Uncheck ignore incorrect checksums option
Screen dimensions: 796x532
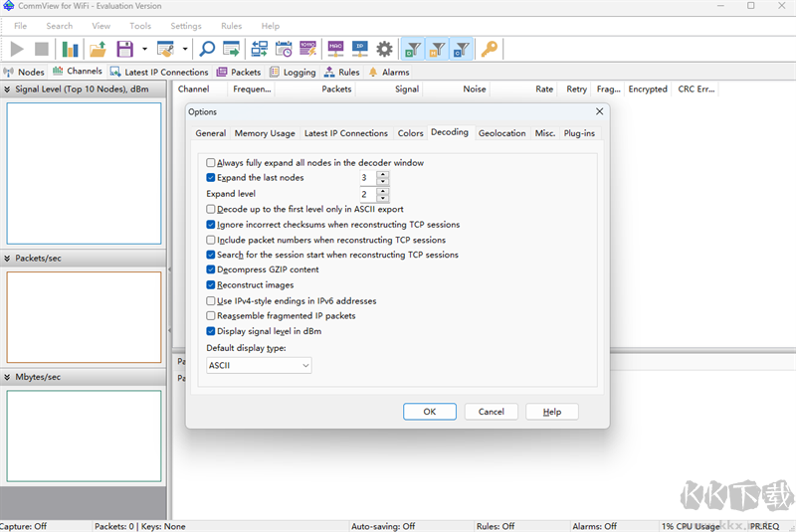[x=211, y=224]
